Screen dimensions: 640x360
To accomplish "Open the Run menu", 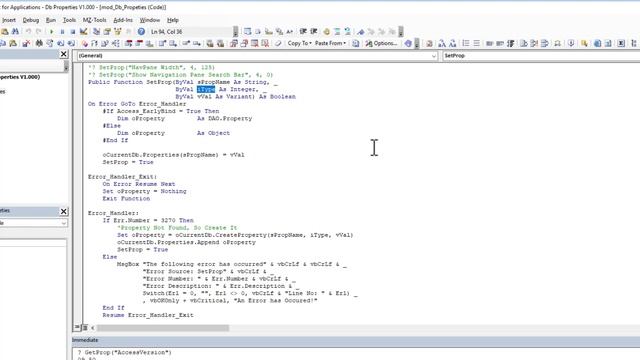I will click(51, 20).
